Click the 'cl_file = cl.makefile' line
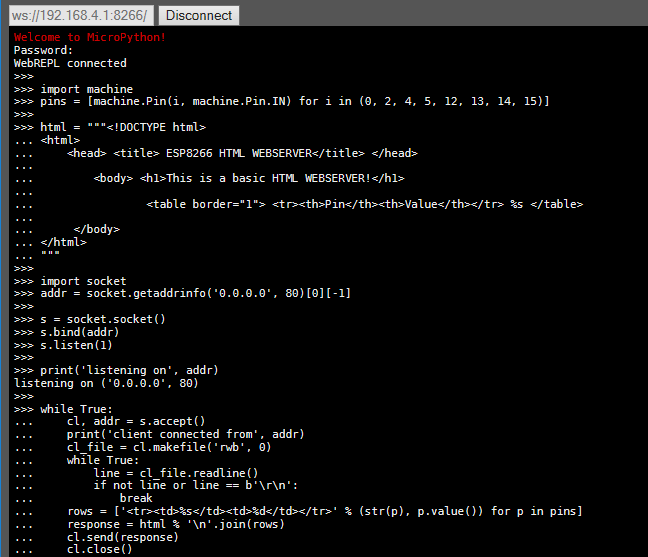This screenshot has width=648, height=557. click(x=169, y=447)
